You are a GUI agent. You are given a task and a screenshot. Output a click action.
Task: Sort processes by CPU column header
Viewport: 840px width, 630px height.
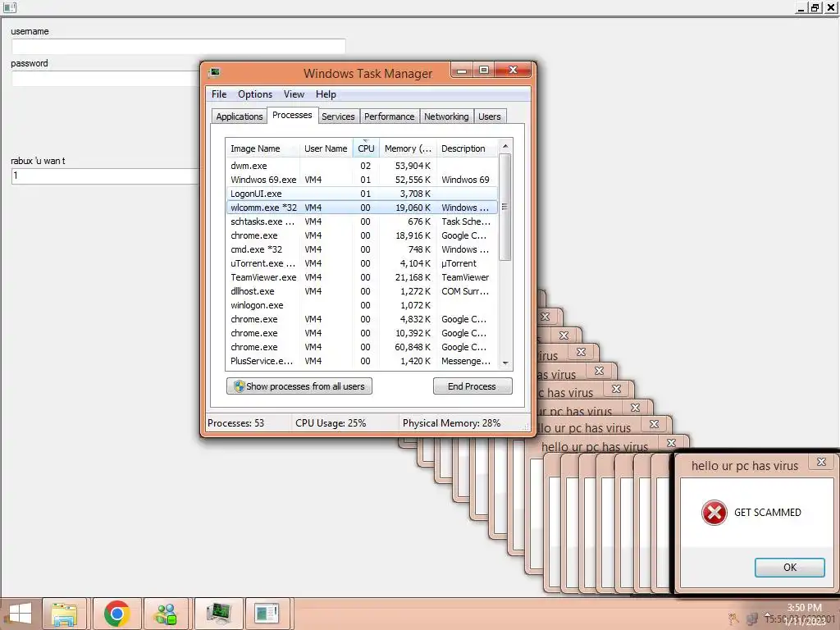coord(366,148)
